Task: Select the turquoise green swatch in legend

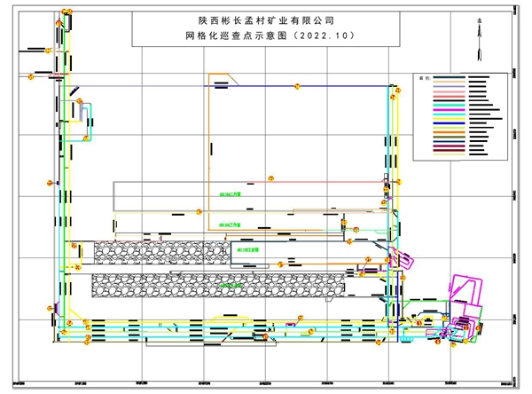Action: tap(450, 106)
